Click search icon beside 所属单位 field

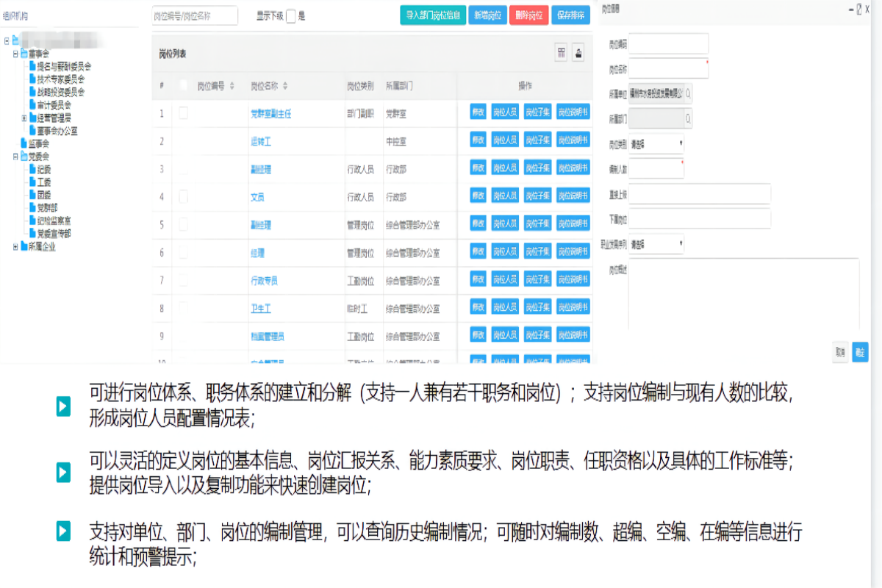[x=688, y=93]
